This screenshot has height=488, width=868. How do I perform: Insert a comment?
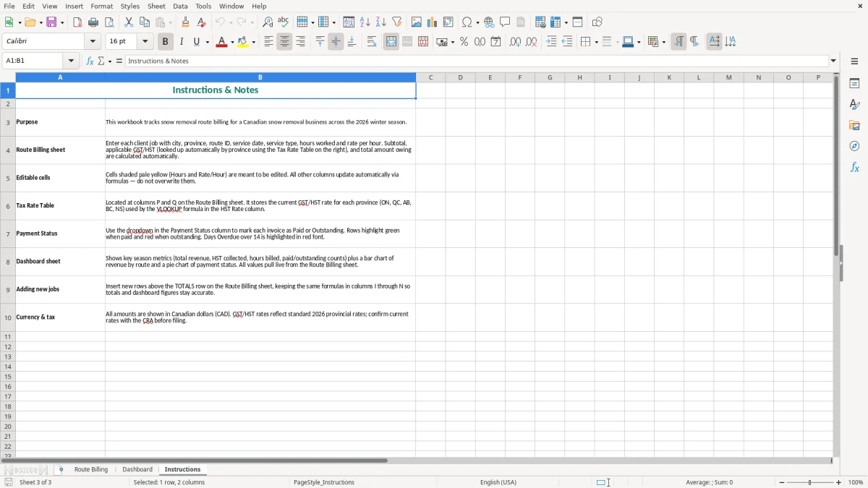coord(505,22)
